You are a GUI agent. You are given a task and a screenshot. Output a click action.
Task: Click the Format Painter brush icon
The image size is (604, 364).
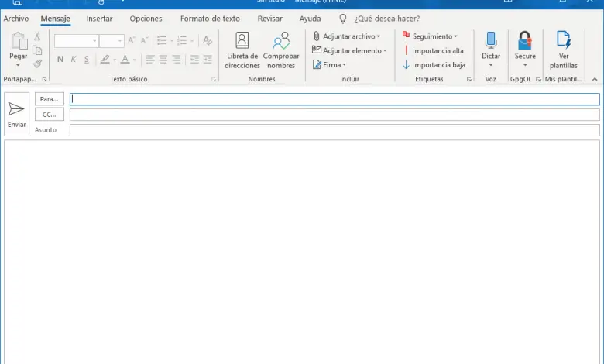(37, 64)
